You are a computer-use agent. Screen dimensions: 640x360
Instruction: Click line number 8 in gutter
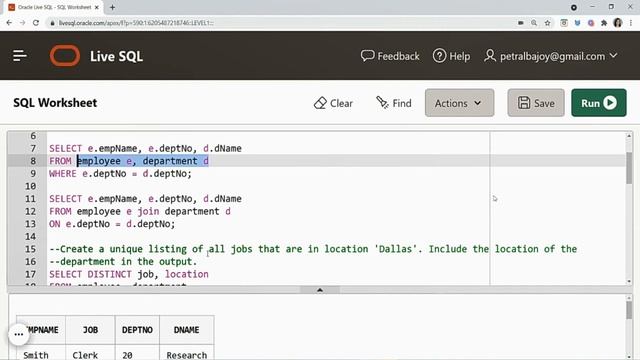33,161
